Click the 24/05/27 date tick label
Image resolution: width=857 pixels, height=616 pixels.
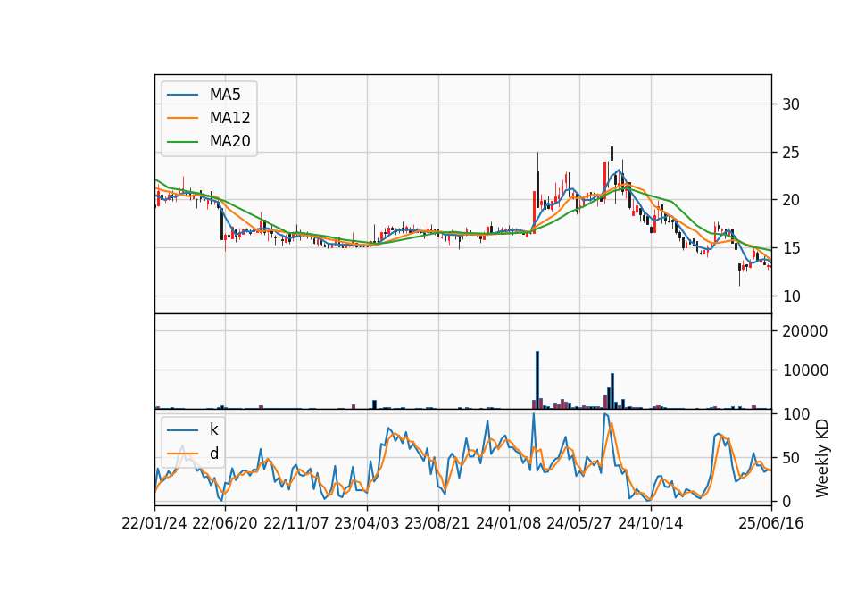pyautogui.click(x=578, y=523)
